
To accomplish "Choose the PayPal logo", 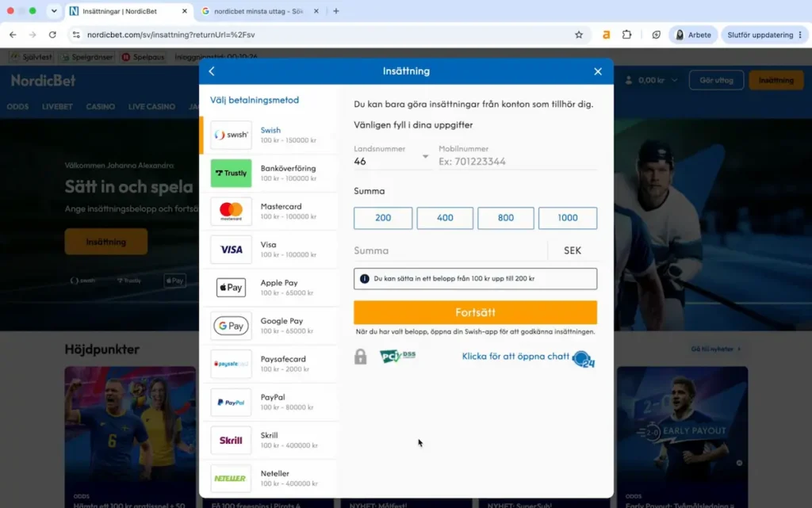I will [x=231, y=402].
